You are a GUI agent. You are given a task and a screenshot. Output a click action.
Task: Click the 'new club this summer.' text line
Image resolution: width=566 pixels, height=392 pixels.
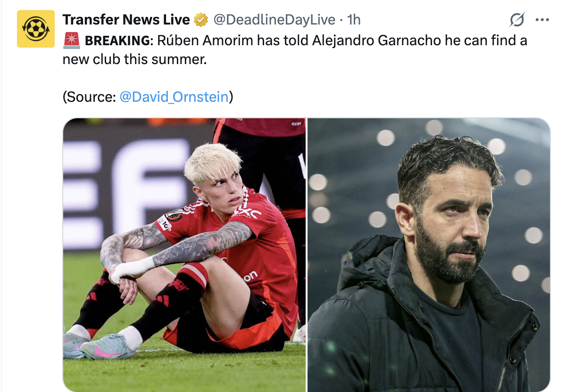pos(135,60)
